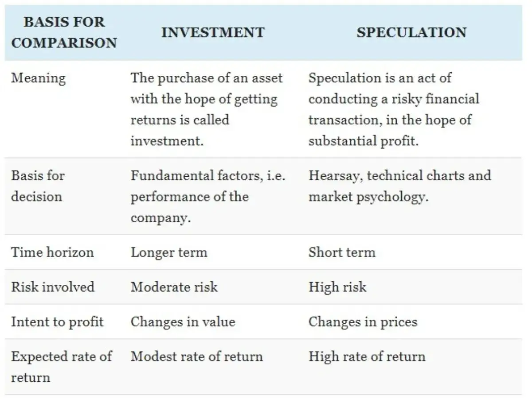Image resolution: width=532 pixels, height=399 pixels.
Task: Click the Fundamental factors cell
Action: pyautogui.click(x=208, y=197)
